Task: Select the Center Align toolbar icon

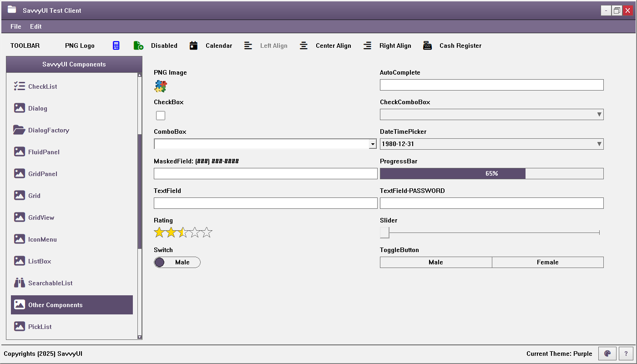Action: pyautogui.click(x=304, y=45)
